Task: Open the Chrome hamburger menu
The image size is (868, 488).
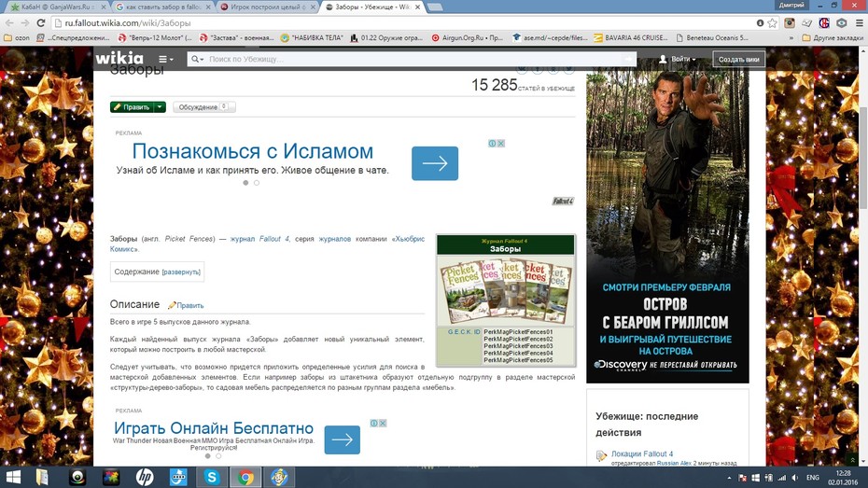Action: [859, 22]
